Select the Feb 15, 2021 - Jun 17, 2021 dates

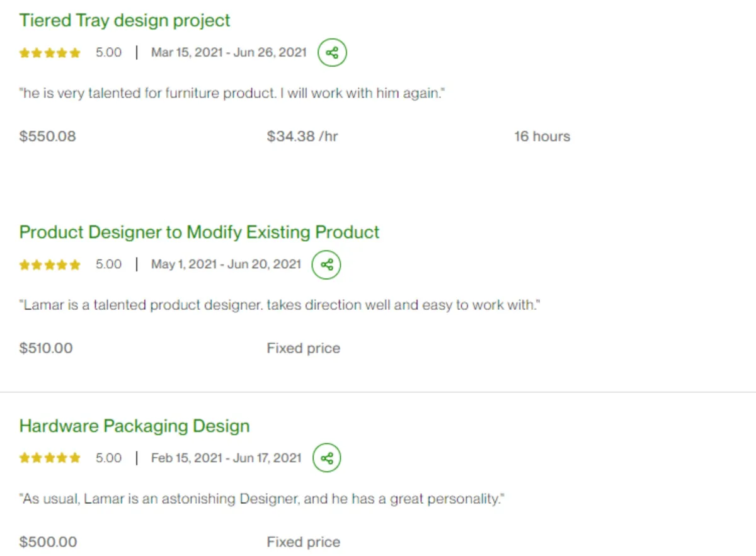[226, 458]
